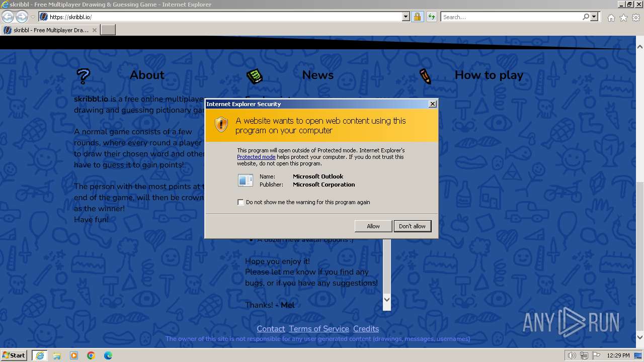Click the clock showing 12:29 PM

pyautogui.click(x=618, y=355)
